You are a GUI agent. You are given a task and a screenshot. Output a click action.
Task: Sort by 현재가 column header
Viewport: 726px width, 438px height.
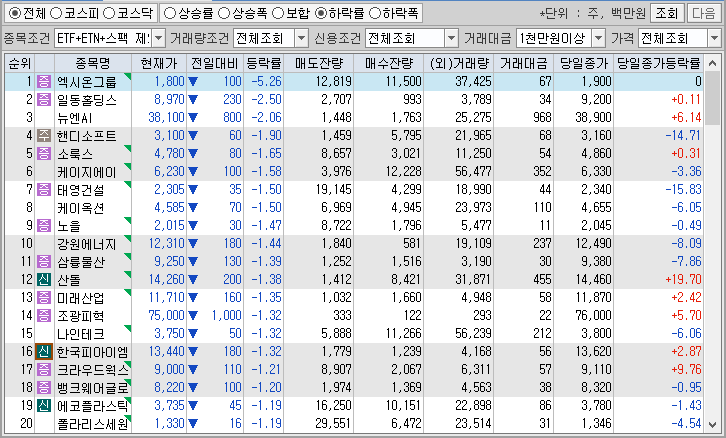[159, 63]
